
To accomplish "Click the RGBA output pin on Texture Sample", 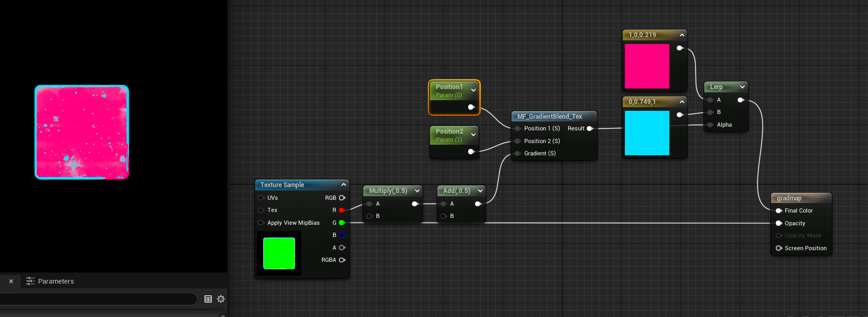I will click(x=342, y=260).
